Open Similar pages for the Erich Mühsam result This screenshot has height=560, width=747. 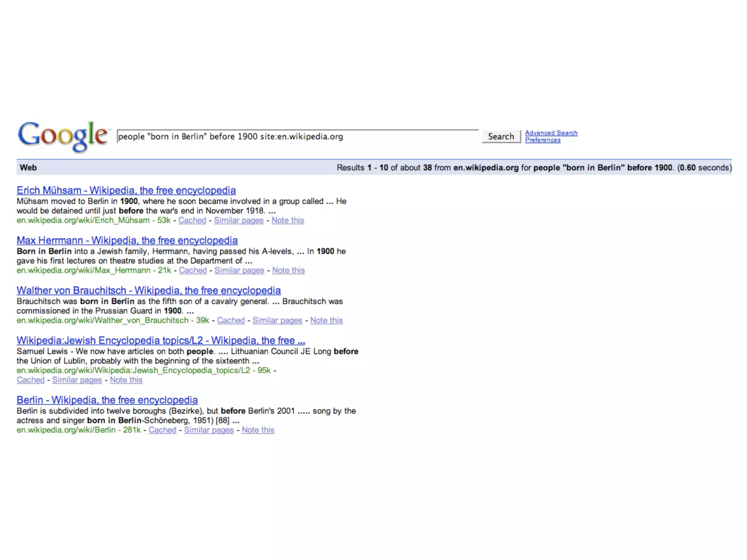point(239,220)
